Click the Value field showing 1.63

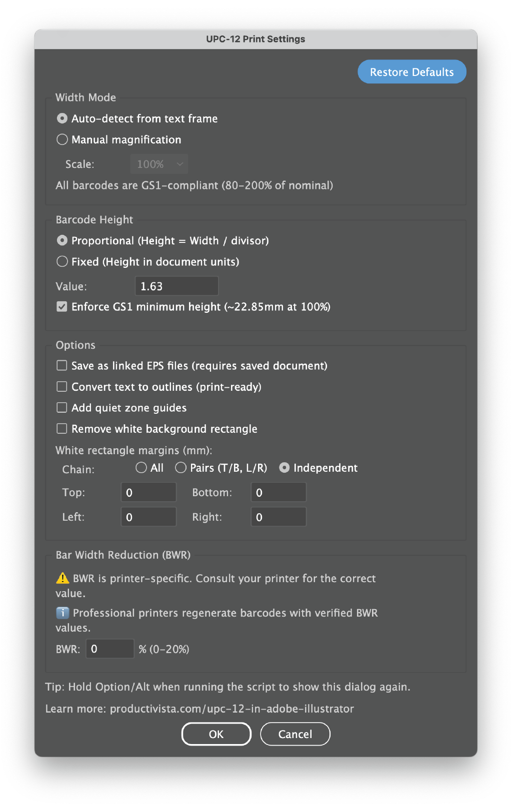click(176, 286)
